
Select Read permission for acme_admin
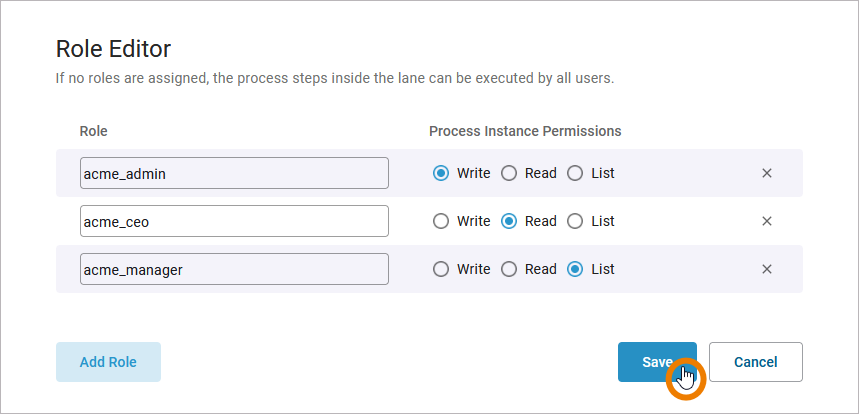509,173
